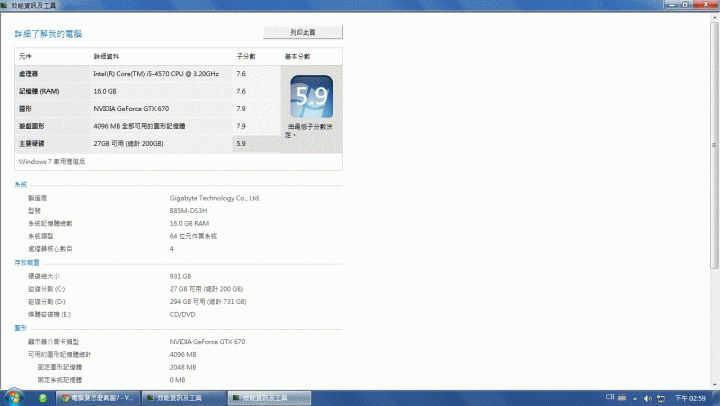Select the 931 GB disk size value
This screenshot has height=406, width=720.
coord(180,276)
